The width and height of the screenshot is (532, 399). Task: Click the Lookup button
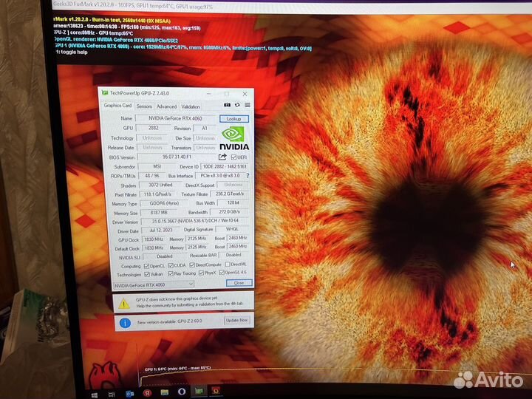(233, 119)
